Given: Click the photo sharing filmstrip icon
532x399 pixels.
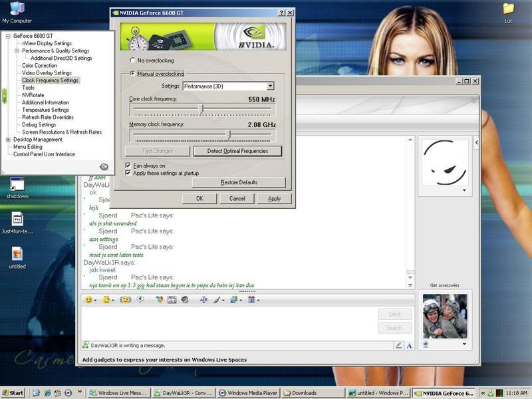Looking at the screenshot, I should pos(172,300).
